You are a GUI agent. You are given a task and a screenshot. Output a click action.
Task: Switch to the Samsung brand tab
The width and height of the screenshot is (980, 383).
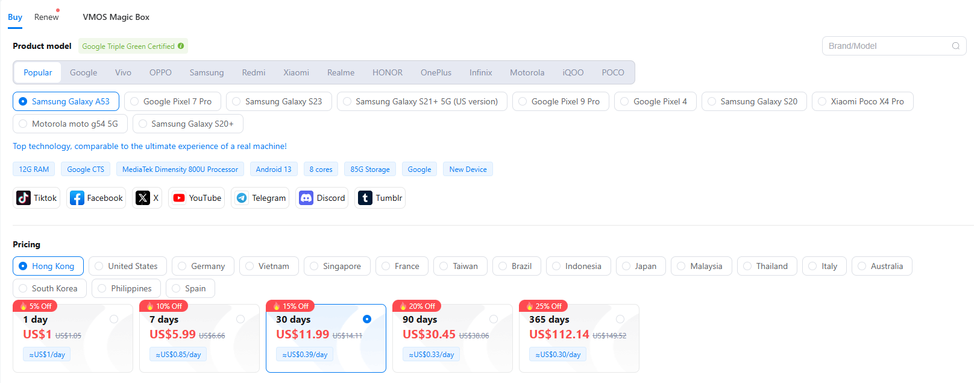click(207, 72)
